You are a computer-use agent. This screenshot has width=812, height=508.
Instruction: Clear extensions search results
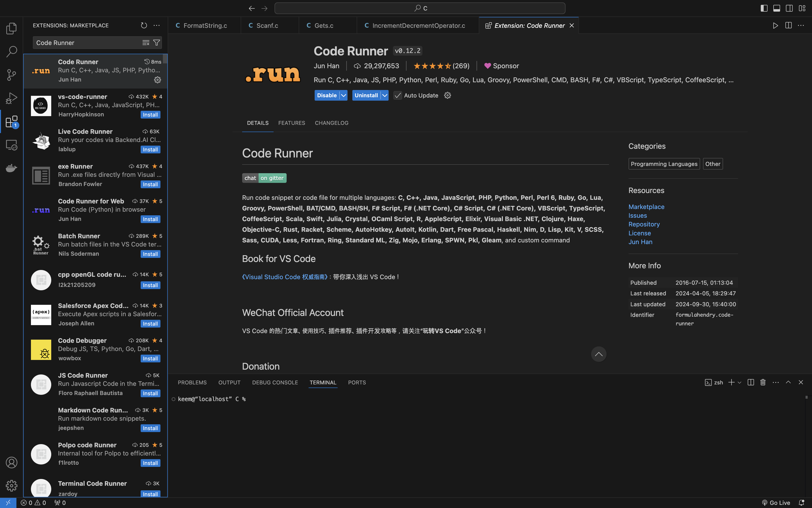coord(146,43)
